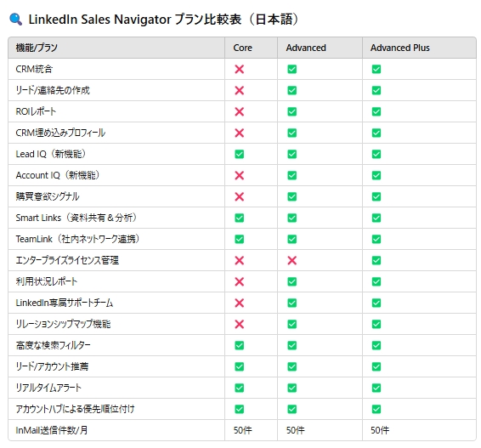This screenshot has width=481, height=448.
Task: Click the 購買意欲シグナル row label
Action: point(48,196)
